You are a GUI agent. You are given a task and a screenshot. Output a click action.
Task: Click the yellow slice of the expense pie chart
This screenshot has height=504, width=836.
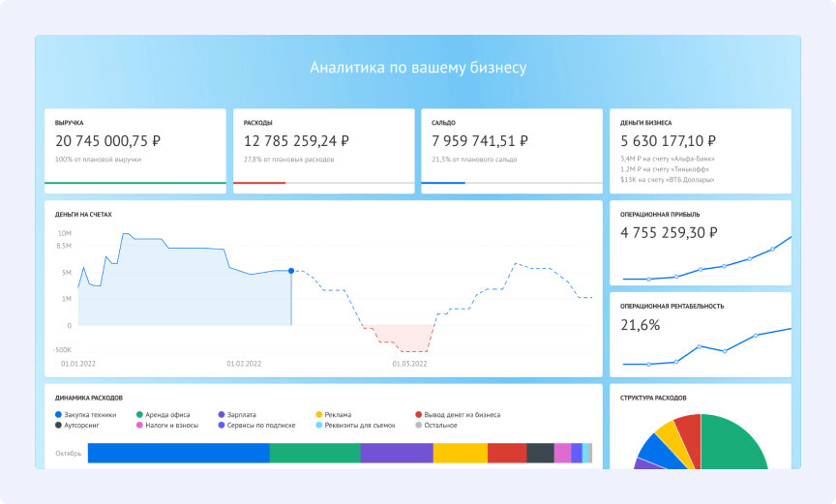[x=672, y=439]
